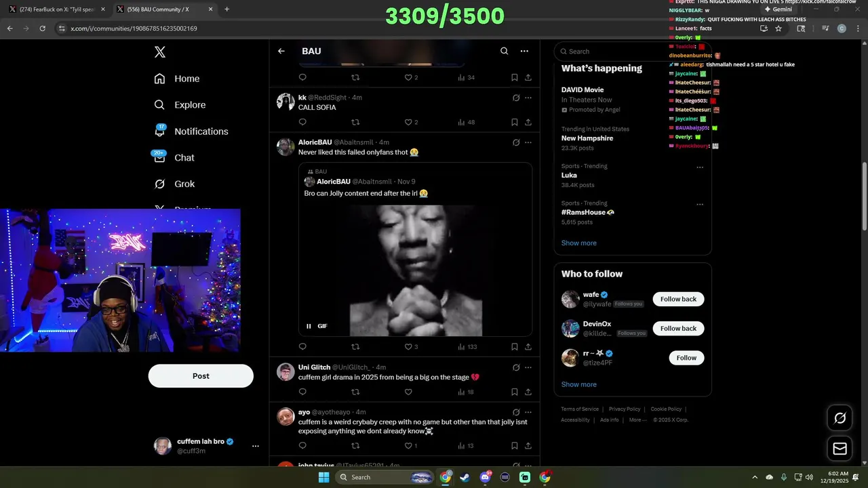Like ayo's crybaby creep post
868x488 pixels.
coord(410,445)
